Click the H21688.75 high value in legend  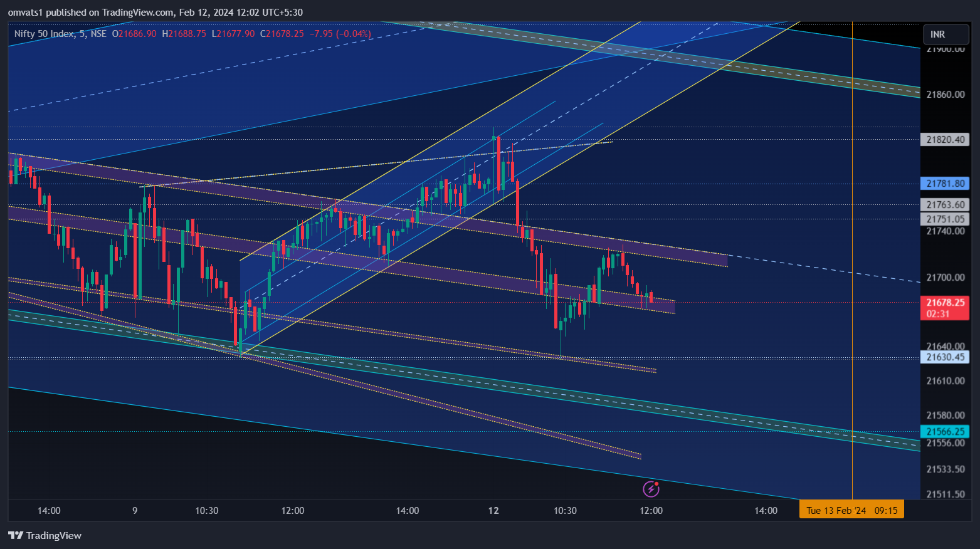click(x=184, y=34)
